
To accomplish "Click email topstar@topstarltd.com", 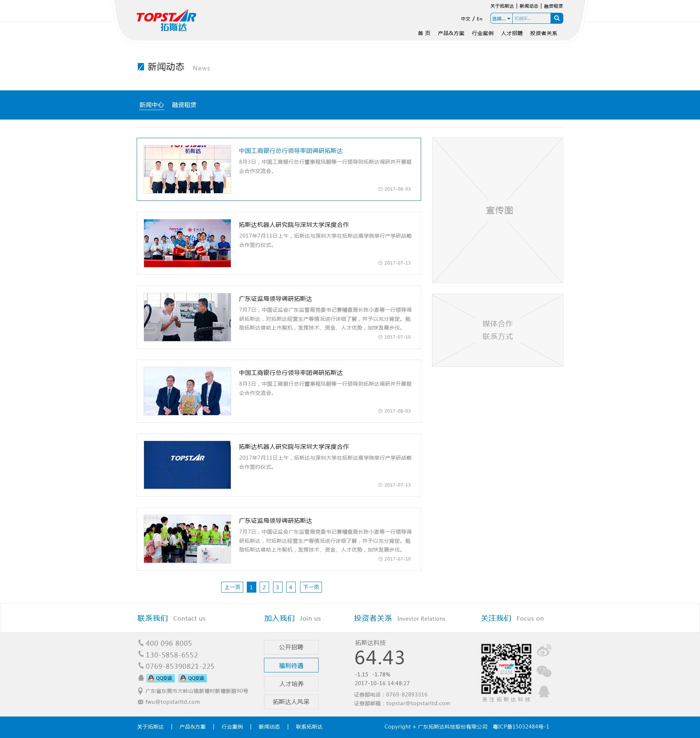I will tap(418, 703).
